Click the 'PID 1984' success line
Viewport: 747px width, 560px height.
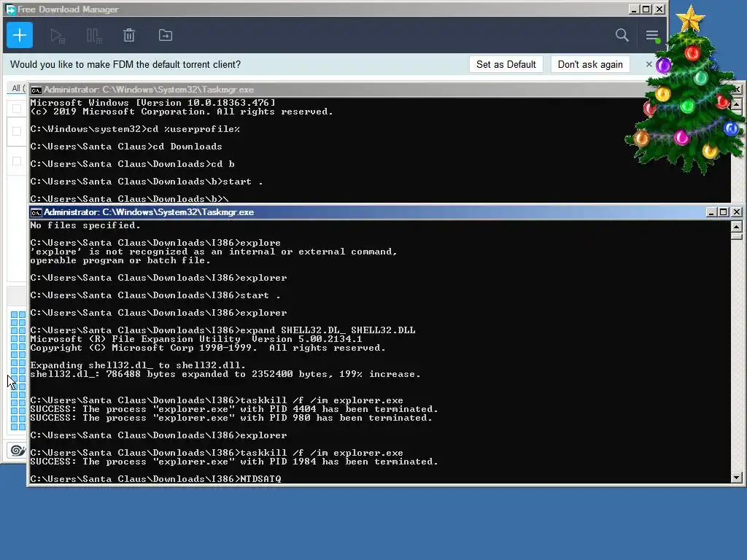[234, 462]
